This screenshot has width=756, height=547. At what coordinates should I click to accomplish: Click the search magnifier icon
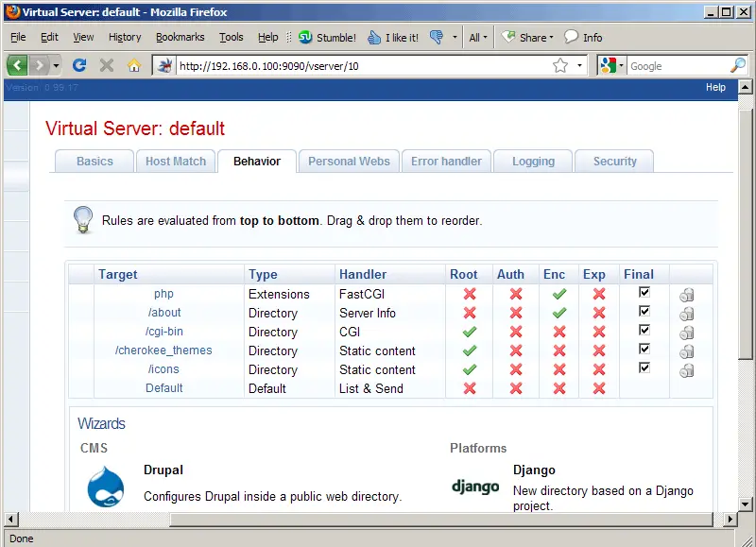click(738, 65)
